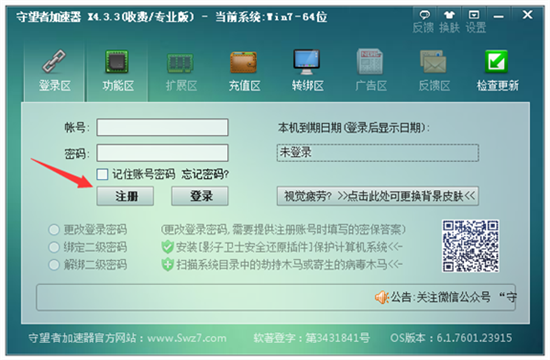The height and width of the screenshot is (360, 550).
Task: Open the 广告区 newspaper icon
Action: pyautogui.click(x=370, y=62)
